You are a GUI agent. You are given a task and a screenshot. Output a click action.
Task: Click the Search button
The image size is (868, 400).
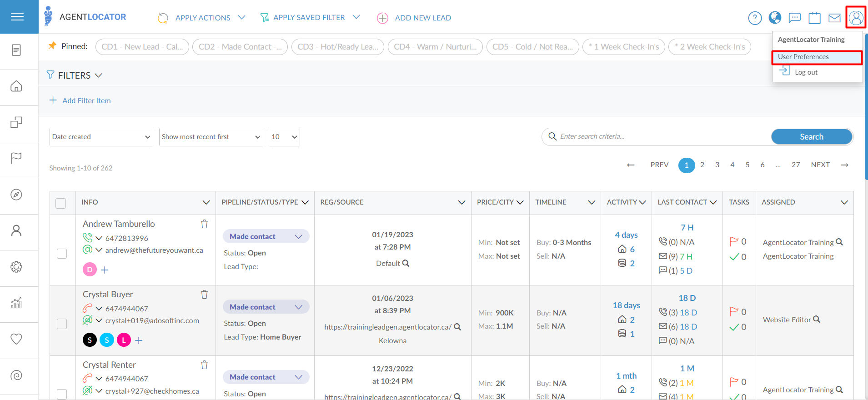812,137
